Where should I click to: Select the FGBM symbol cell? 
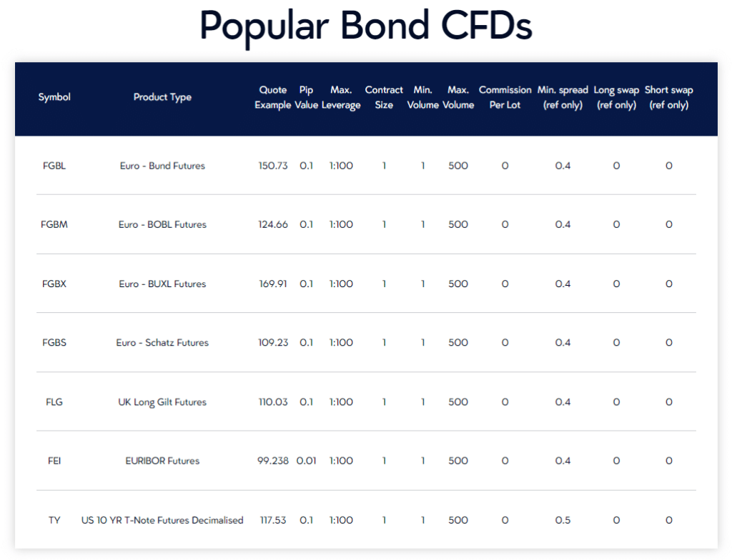(x=54, y=224)
